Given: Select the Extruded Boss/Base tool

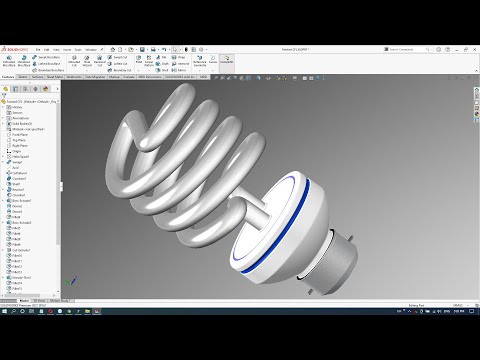Looking at the screenshot, I should point(9,61).
